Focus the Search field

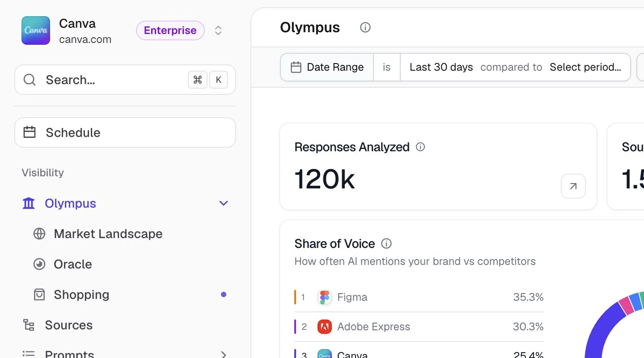[125, 80]
